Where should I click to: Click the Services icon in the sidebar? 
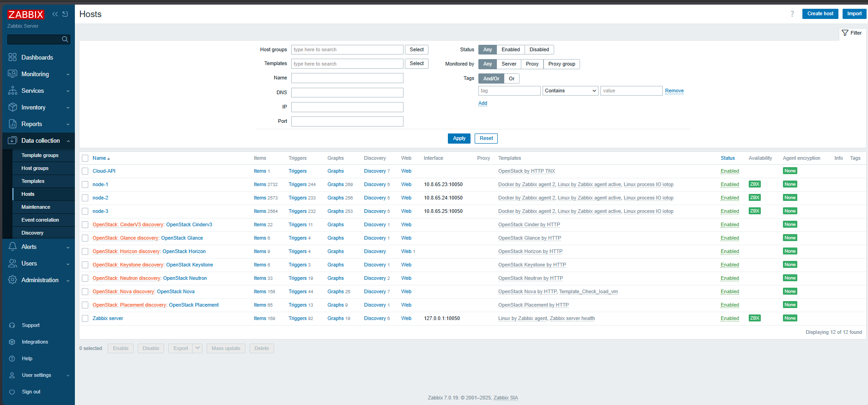(12, 91)
